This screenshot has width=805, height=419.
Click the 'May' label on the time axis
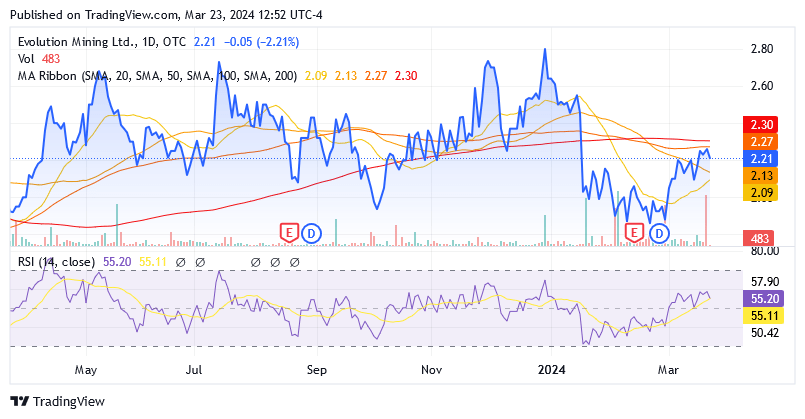(x=85, y=370)
